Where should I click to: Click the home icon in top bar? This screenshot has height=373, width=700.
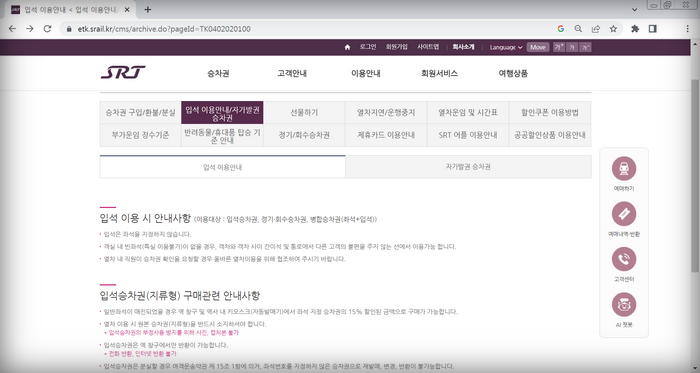coord(347,47)
